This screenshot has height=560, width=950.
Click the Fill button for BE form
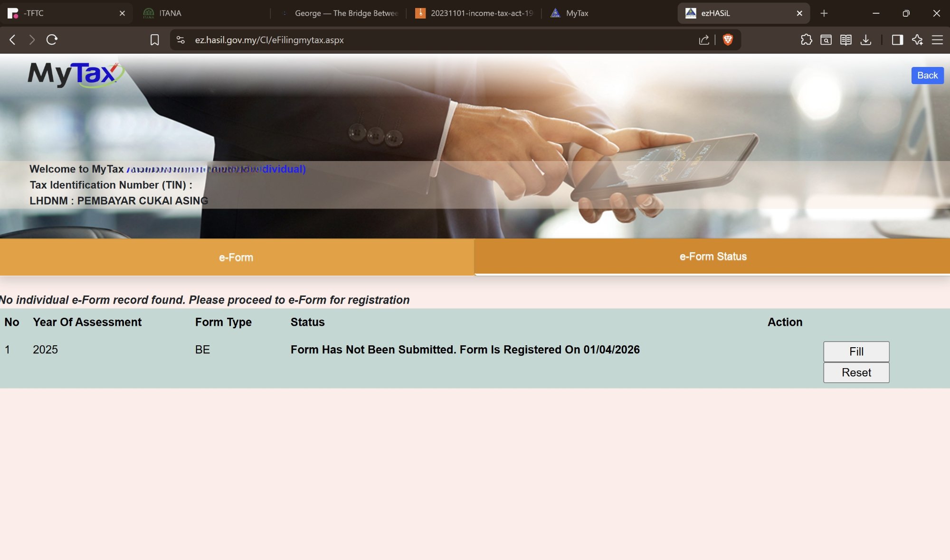pyautogui.click(x=856, y=351)
